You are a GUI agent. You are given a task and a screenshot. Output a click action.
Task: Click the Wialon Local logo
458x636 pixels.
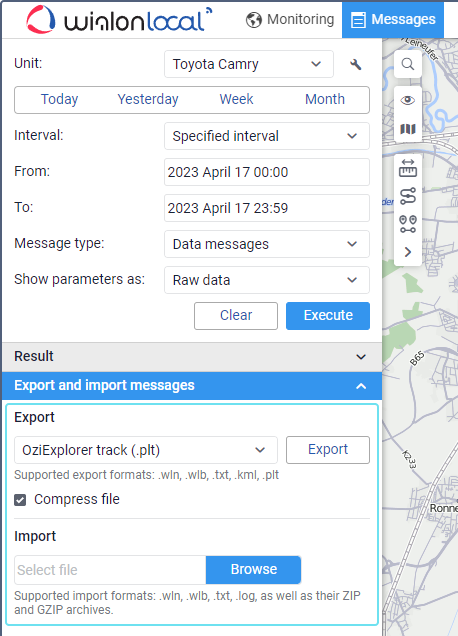pos(119,19)
